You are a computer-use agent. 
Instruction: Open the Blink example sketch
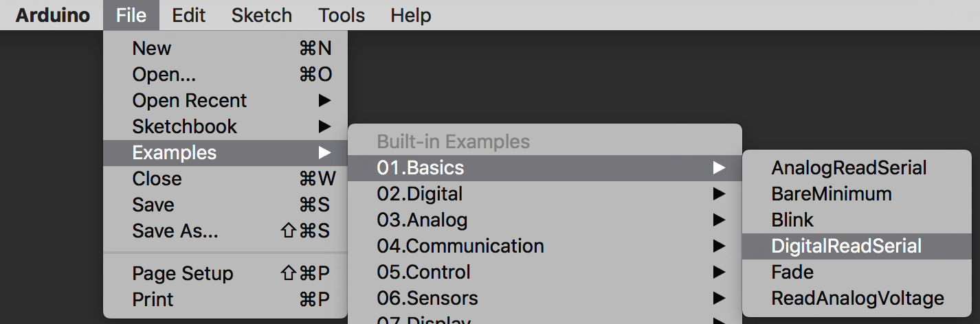pos(792,220)
